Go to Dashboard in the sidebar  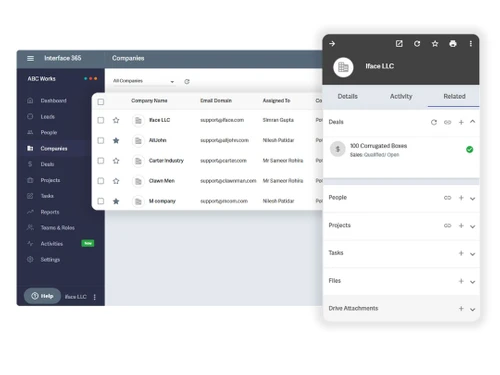pyautogui.click(x=53, y=100)
